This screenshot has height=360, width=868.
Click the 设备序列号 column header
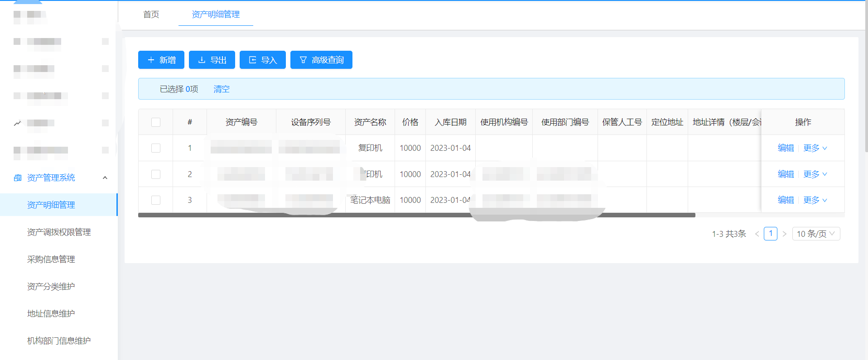(311, 122)
